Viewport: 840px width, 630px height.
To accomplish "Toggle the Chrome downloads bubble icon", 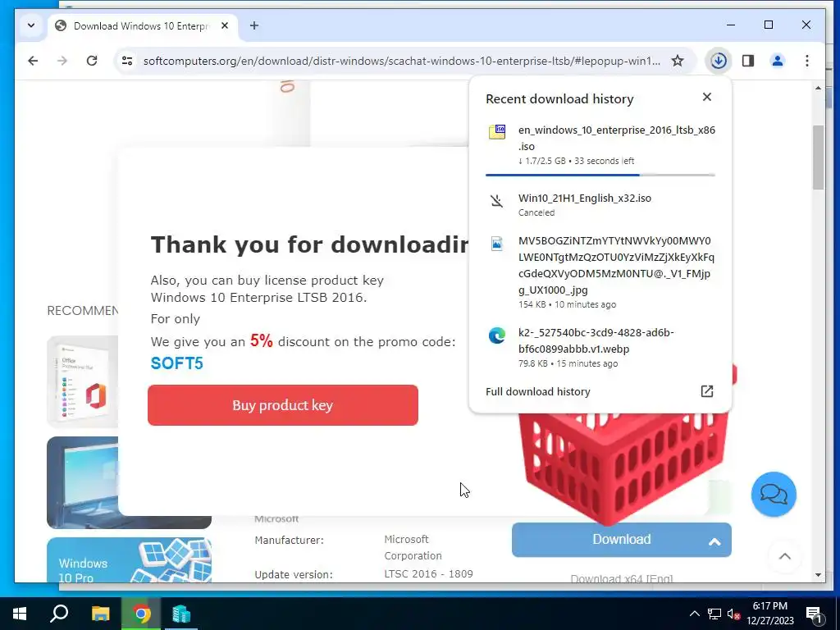I will click(719, 61).
